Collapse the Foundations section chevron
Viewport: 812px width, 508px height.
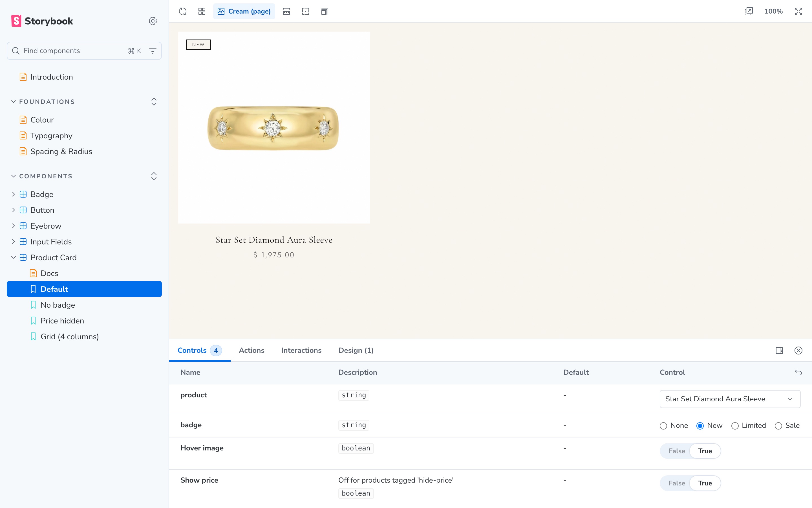click(x=14, y=102)
